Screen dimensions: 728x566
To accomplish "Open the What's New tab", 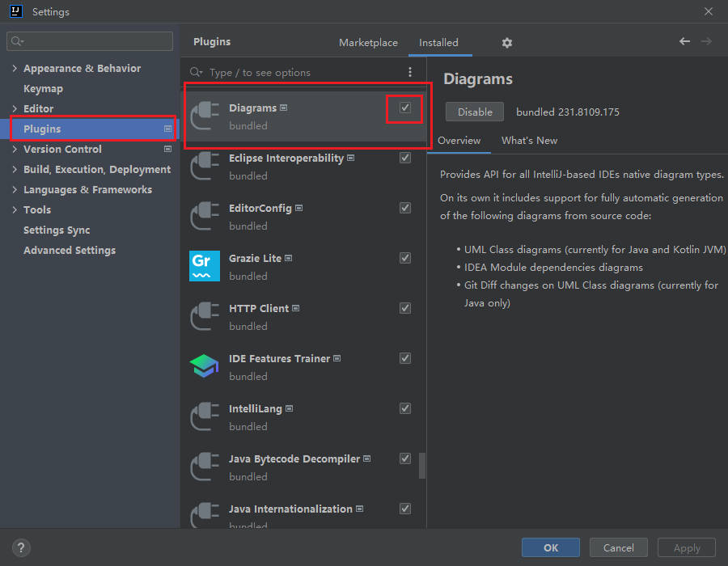I will [529, 141].
